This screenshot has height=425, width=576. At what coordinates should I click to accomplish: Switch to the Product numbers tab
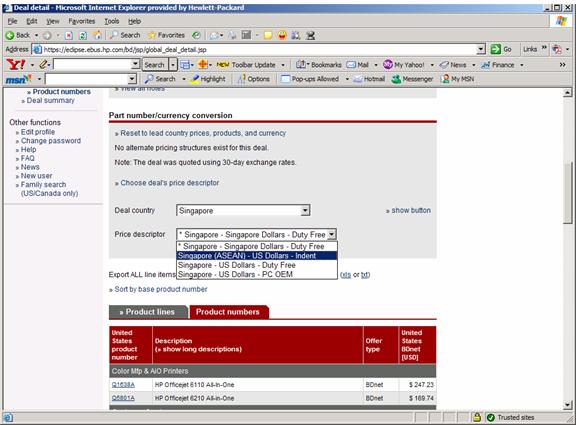click(228, 312)
